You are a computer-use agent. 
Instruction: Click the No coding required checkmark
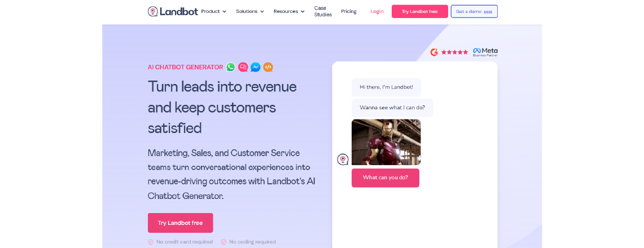224,242
